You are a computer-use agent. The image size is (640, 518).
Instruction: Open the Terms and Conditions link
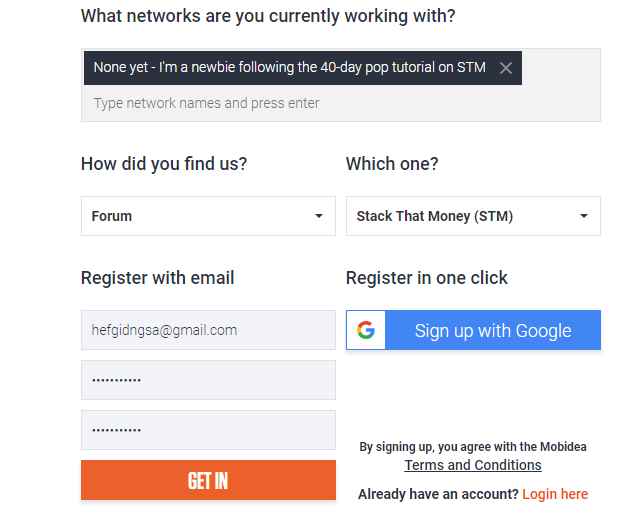[473, 465]
